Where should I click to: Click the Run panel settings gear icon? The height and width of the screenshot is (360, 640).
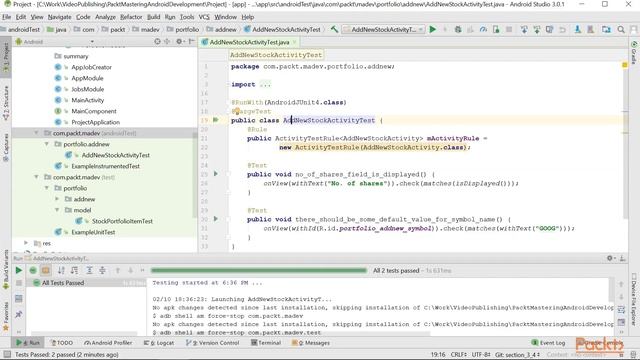point(609,258)
